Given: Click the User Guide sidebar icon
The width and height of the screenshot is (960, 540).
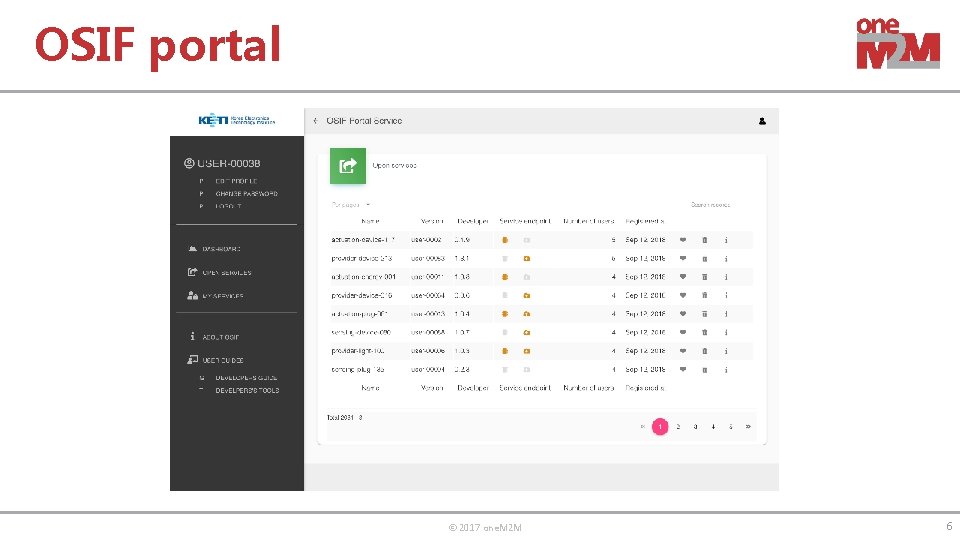Looking at the screenshot, I should click(192, 359).
